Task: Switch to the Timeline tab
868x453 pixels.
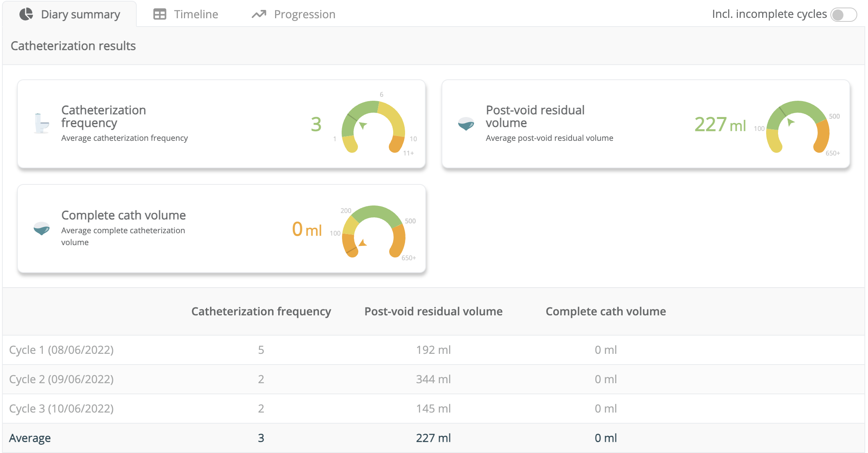Action: (x=186, y=14)
